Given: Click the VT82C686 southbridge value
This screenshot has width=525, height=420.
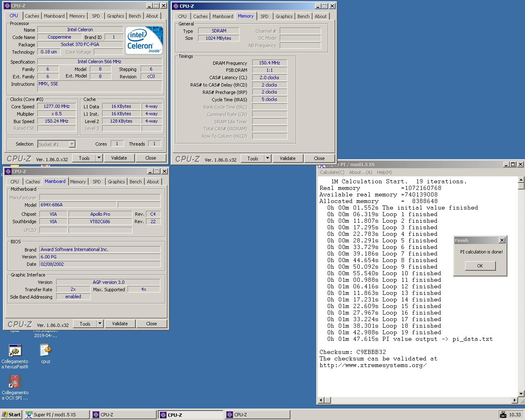Looking at the screenshot, I should point(100,221).
